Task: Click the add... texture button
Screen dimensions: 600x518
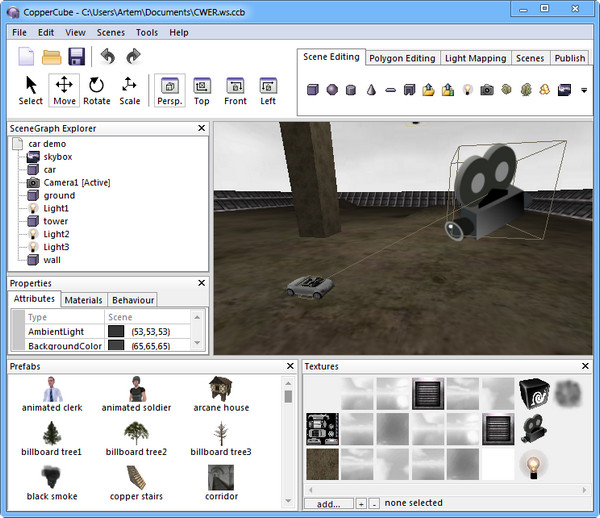Action: tap(329, 504)
